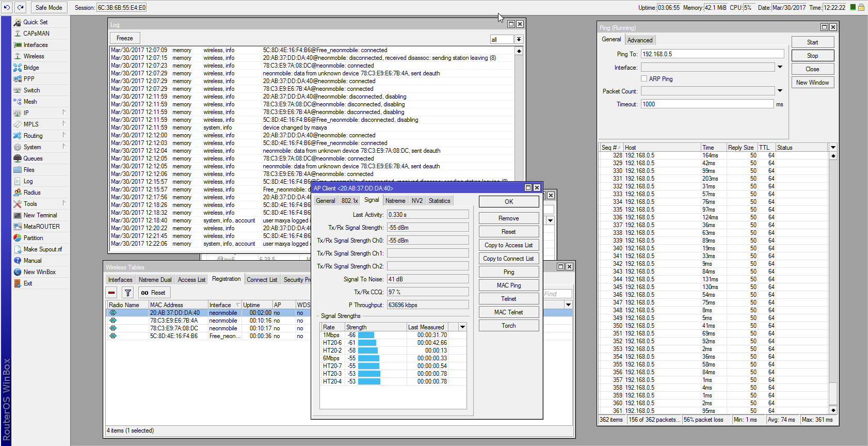Expand the IP submenu in sidebar
The width and height of the screenshot is (868, 446).
click(64, 112)
